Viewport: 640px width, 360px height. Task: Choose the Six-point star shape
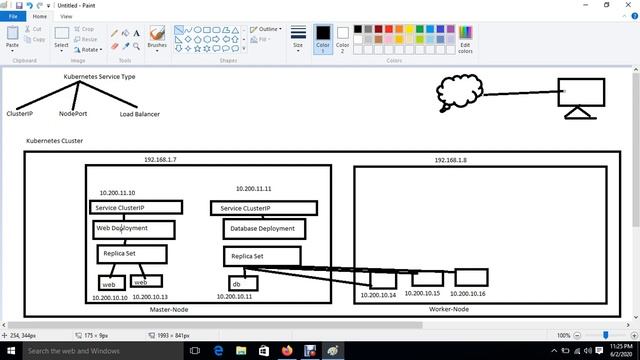[x=207, y=49]
